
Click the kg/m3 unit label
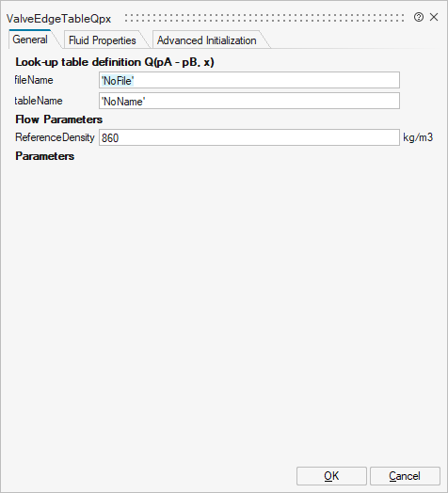[x=418, y=137]
